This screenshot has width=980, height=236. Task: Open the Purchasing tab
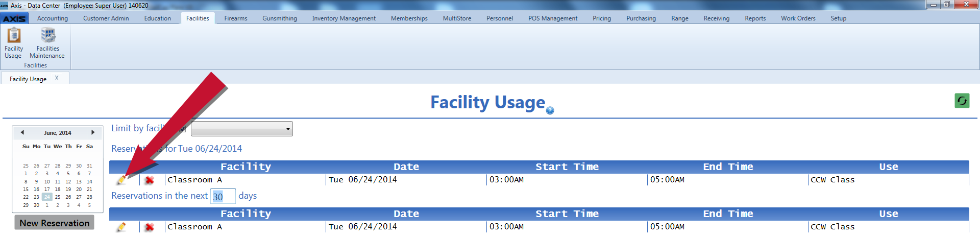(x=641, y=18)
